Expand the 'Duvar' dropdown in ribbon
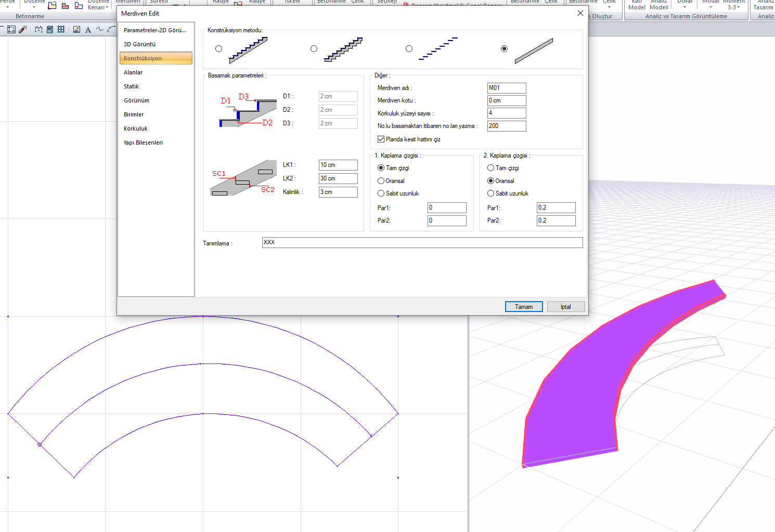 (684, 6)
